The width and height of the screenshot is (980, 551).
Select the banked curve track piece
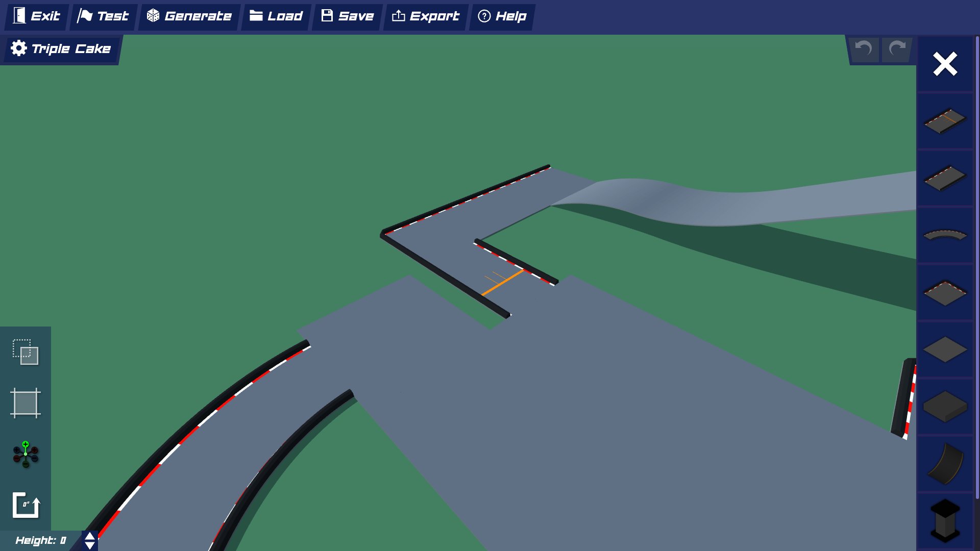(945, 462)
